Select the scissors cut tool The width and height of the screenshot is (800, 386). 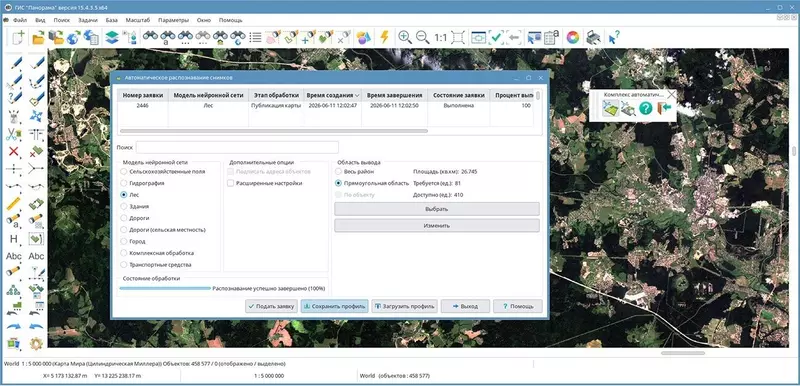tap(13, 135)
